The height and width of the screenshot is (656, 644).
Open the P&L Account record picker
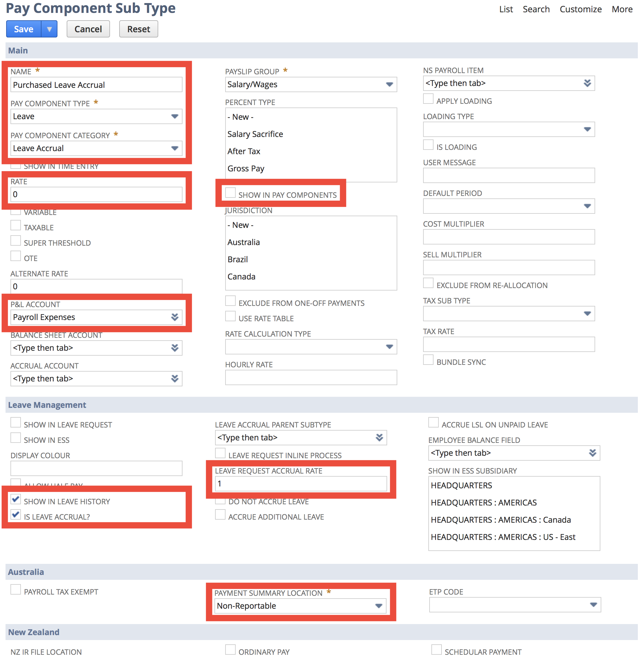[x=175, y=317]
